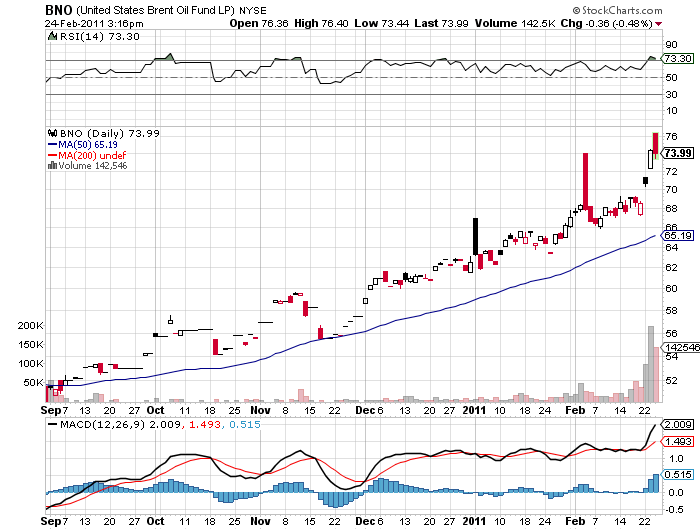Image resolution: width=700 pixels, height=530 pixels.
Task: Click the BNO (Daily) 73.99 legend
Action: click(x=109, y=134)
